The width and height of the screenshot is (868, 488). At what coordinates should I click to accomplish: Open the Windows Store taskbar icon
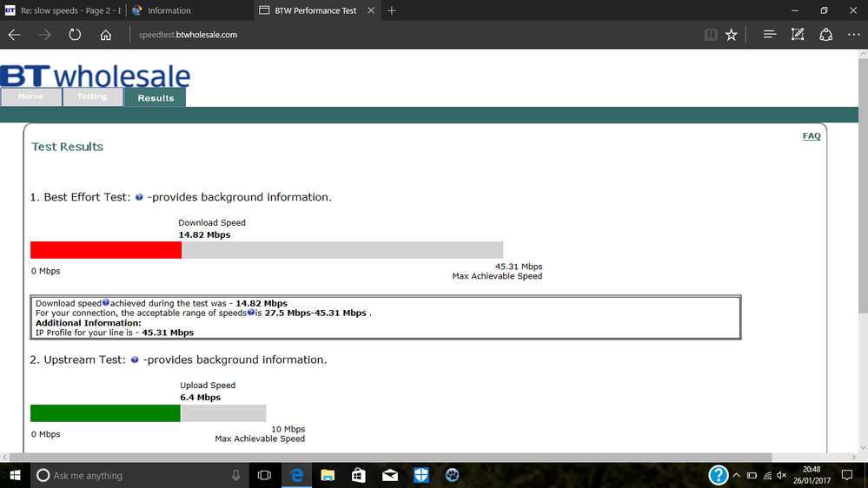click(359, 475)
